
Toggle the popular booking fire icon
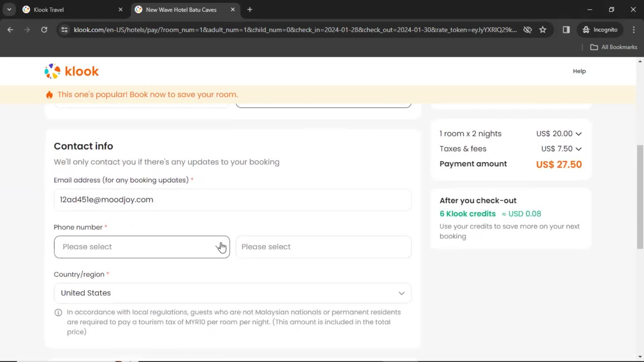click(x=50, y=94)
